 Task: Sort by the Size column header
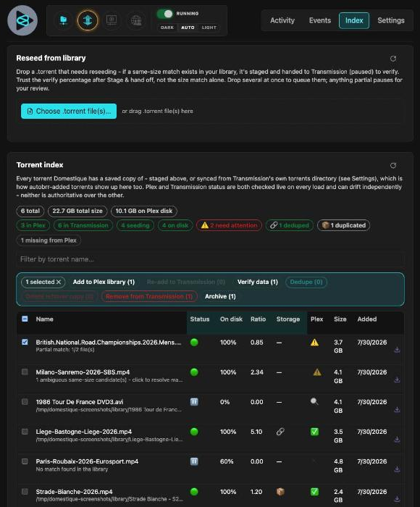[x=340, y=319]
